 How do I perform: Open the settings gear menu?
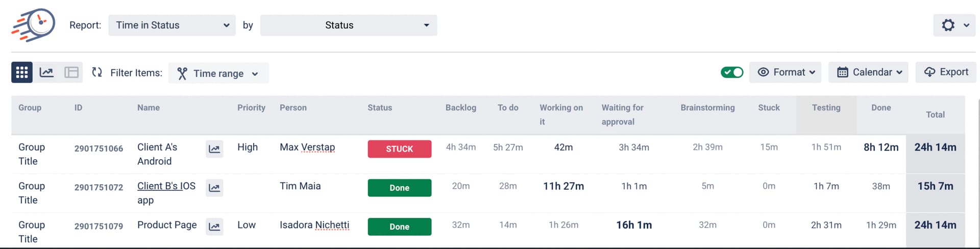click(954, 25)
